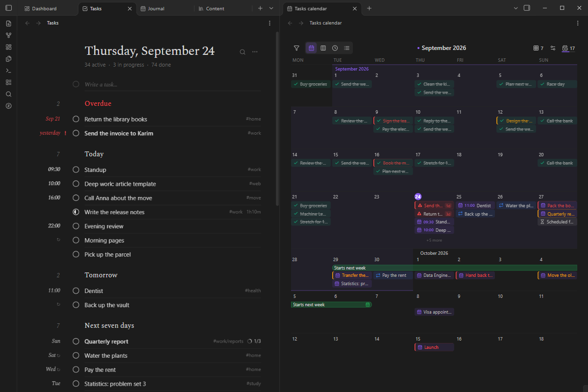Check off Return the library books
Image resolution: width=588 pixels, height=392 pixels.
[x=76, y=119]
